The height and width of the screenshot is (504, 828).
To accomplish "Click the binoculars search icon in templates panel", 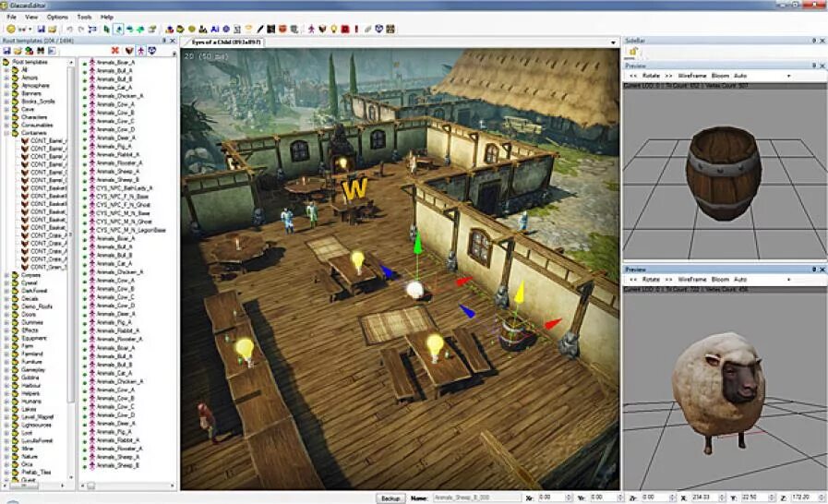I will click(x=41, y=51).
